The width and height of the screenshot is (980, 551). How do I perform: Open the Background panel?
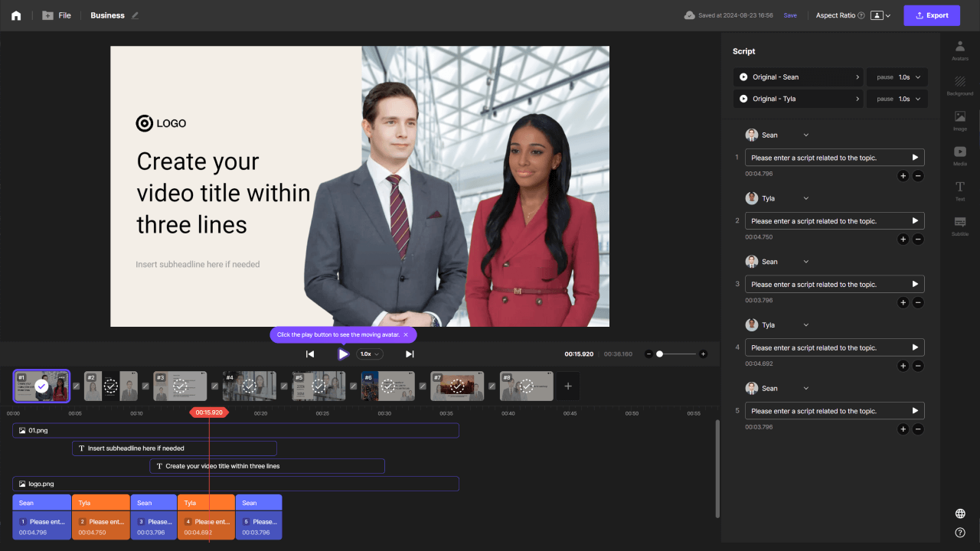coord(960,86)
